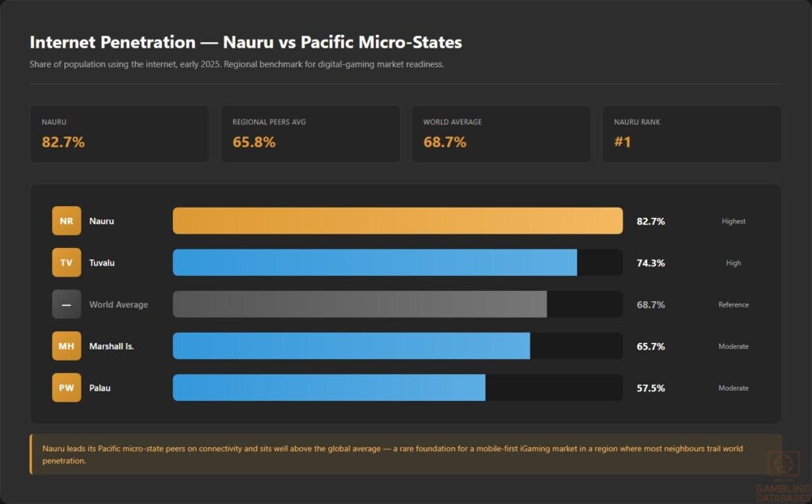The height and width of the screenshot is (504, 812).
Task: Click the 57.5% value for Palau
Action: point(650,388)
